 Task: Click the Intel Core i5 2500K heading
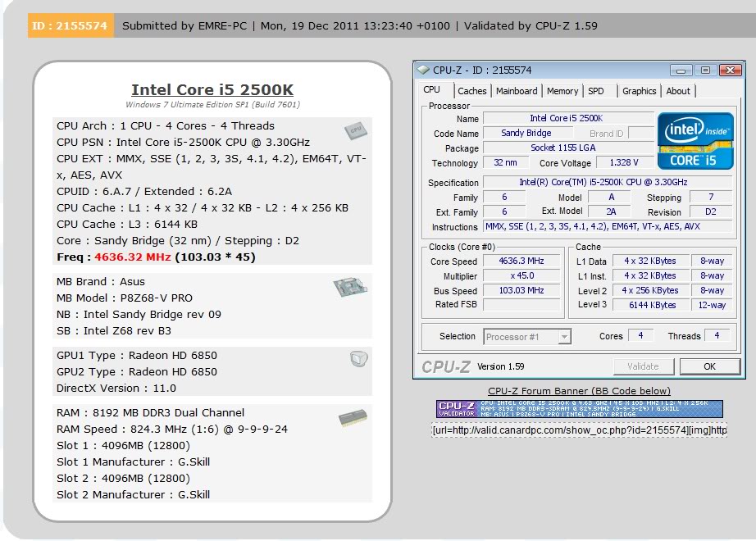(x=212, y=90)
